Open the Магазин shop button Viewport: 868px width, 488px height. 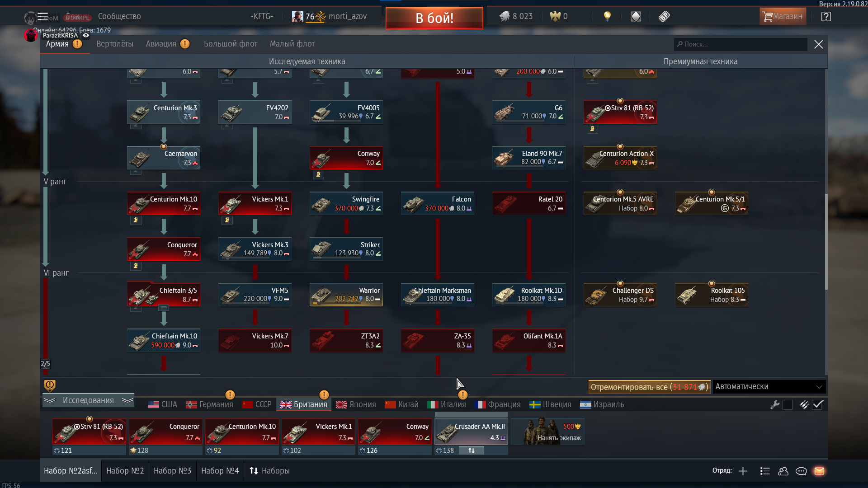click(783, 17)
